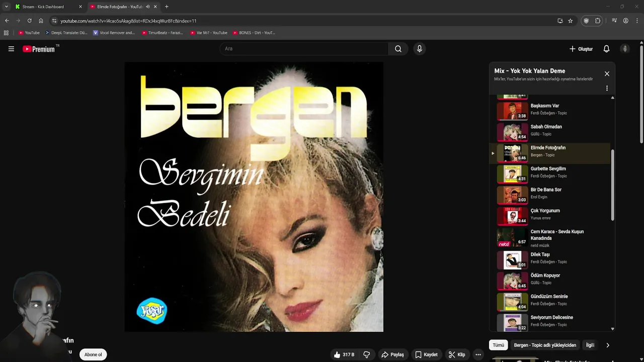Screen dimensions: 644x362
Task: Play Dilek Taşı from playlist
Action: coord(551,260)
